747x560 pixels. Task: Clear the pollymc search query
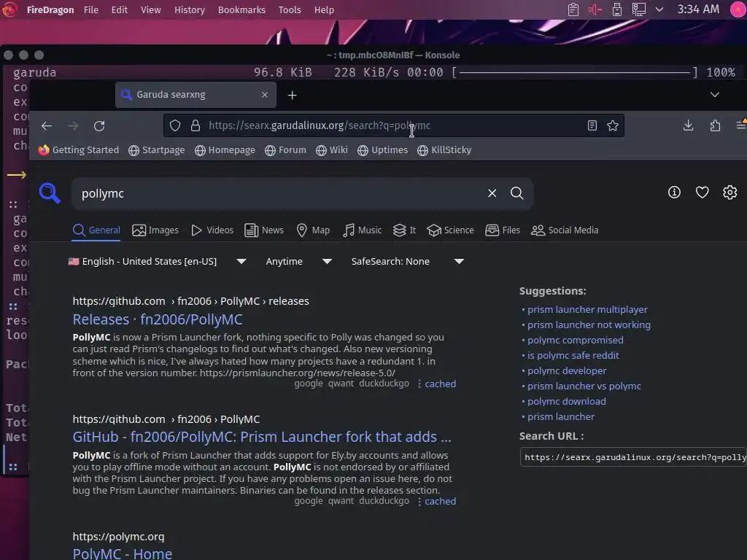pos(492,192)
